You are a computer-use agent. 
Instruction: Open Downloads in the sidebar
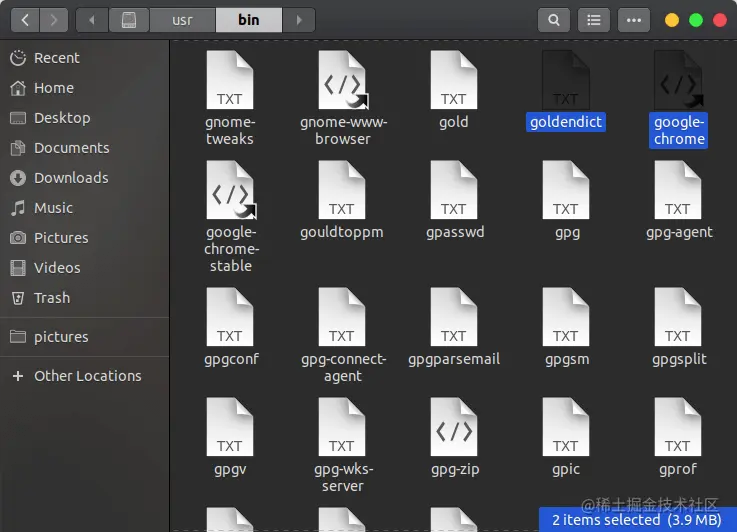tap(85, 178)
